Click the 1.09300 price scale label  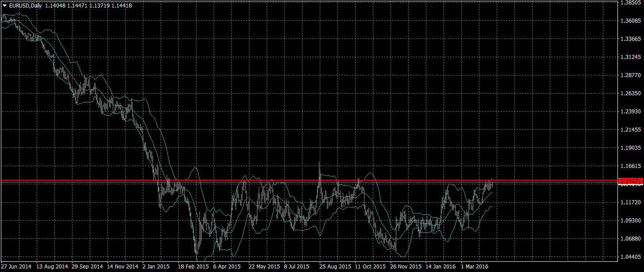631,221
